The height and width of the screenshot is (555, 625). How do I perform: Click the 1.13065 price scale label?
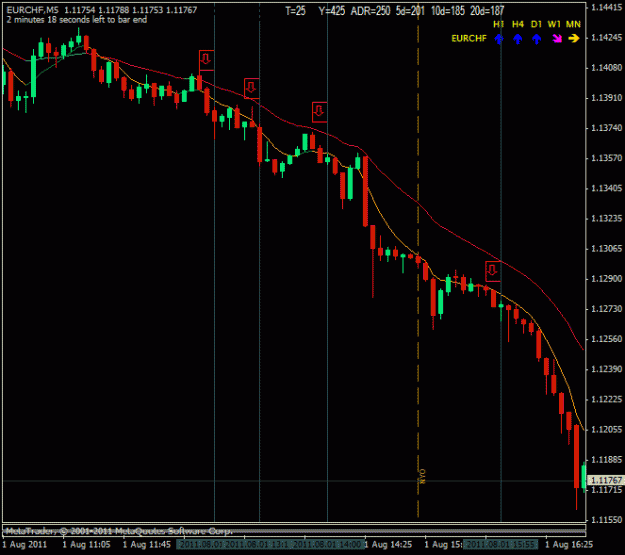tap(606, 249)
